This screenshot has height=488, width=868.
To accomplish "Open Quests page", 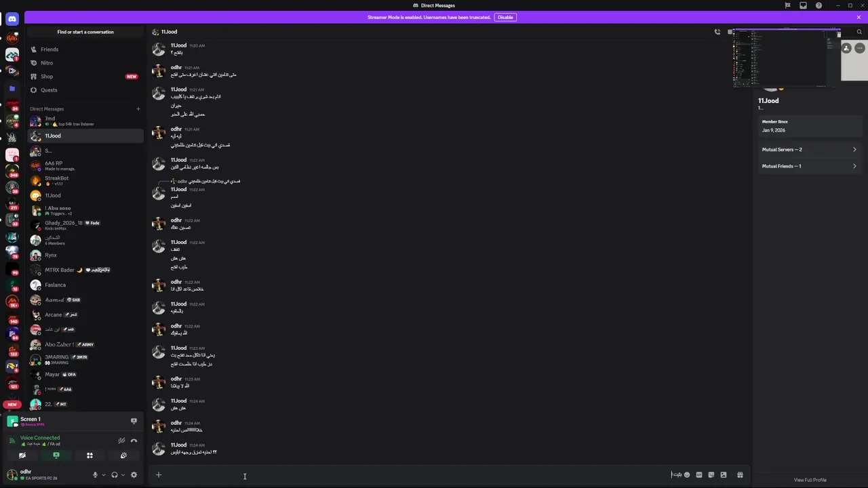I will point(85,90).
